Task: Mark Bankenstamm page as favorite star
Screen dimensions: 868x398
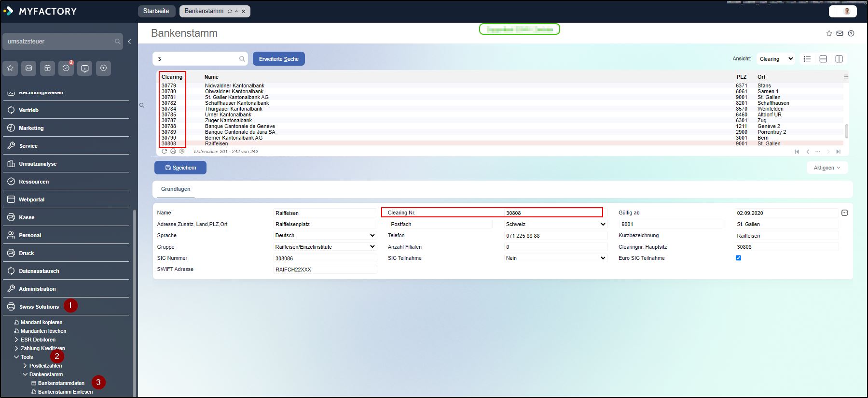Action: (x=829, y=33)
